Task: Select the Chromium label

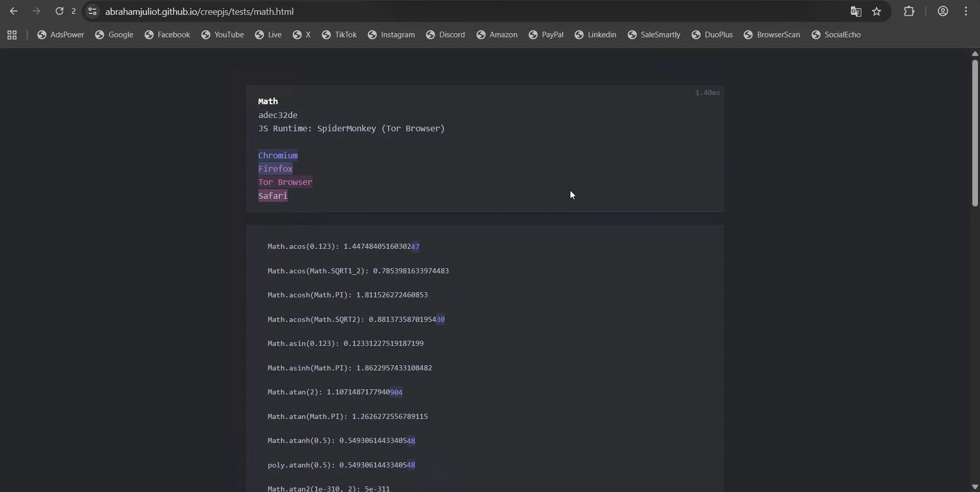Action: (x=278, y=155)
